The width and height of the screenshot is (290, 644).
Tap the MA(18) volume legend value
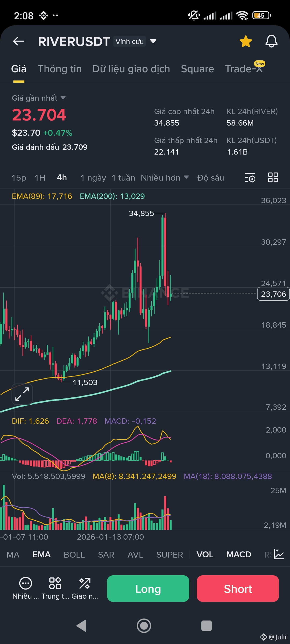[x=228, y=476]
